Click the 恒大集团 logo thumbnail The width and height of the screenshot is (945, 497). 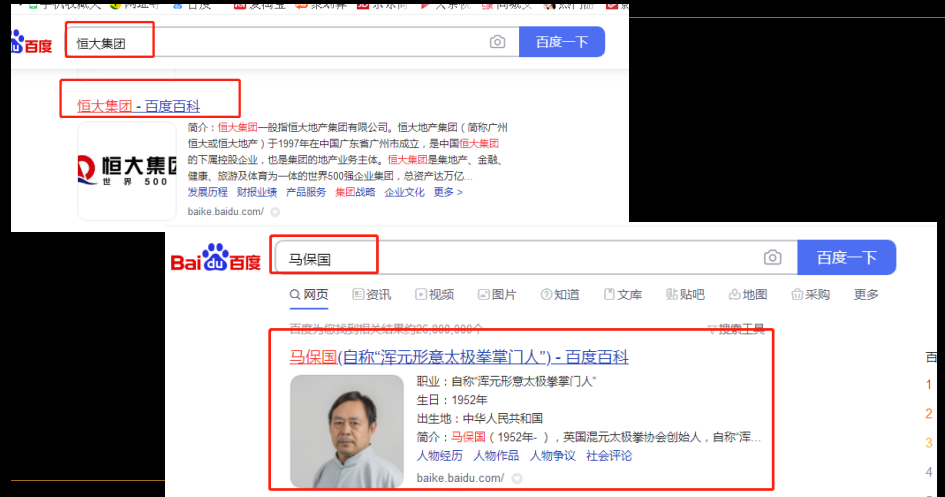pos(127,171)
